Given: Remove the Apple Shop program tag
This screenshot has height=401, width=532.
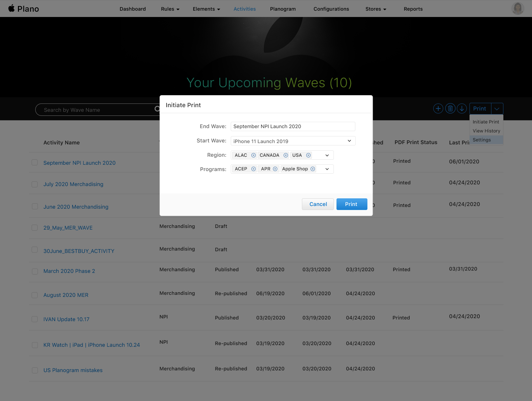Looking at the screenshot, I should click(x=313, y=169).
